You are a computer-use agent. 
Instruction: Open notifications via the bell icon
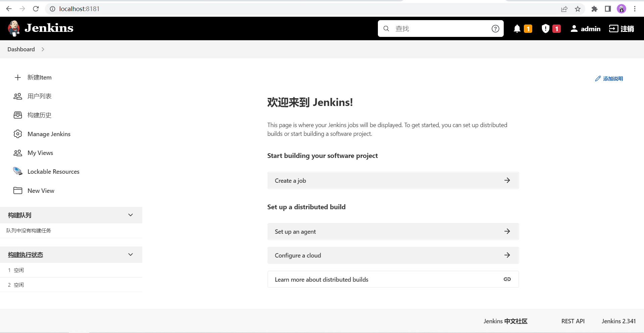click(x=517, y=29)
